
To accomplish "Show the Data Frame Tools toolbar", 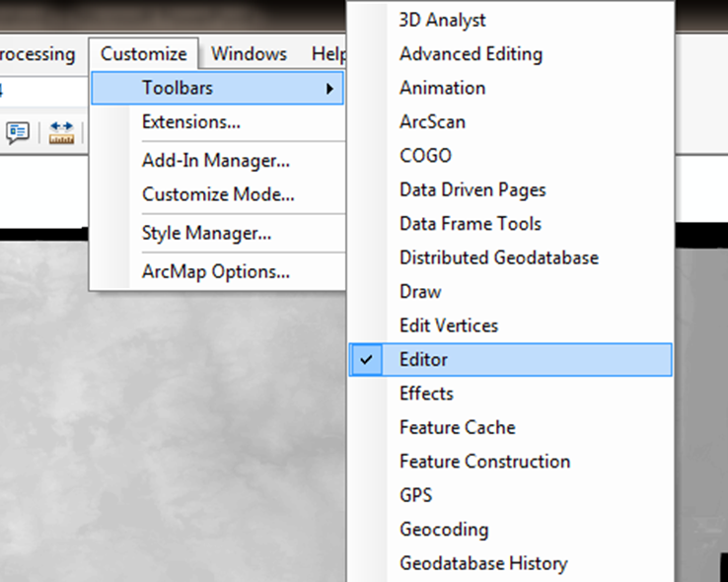I will pyautogui.click(x=510, y=224).
